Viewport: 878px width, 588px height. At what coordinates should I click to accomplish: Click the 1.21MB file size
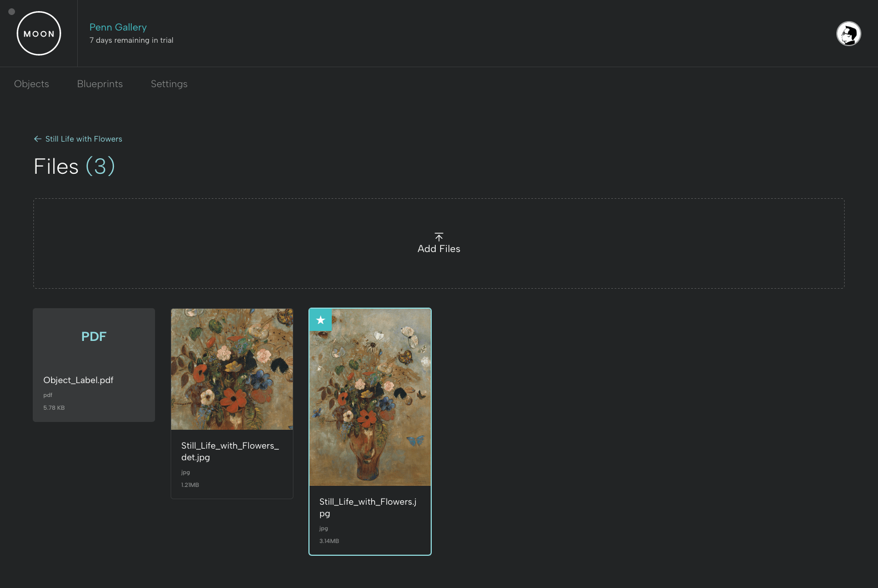click(x=190, y=485)
